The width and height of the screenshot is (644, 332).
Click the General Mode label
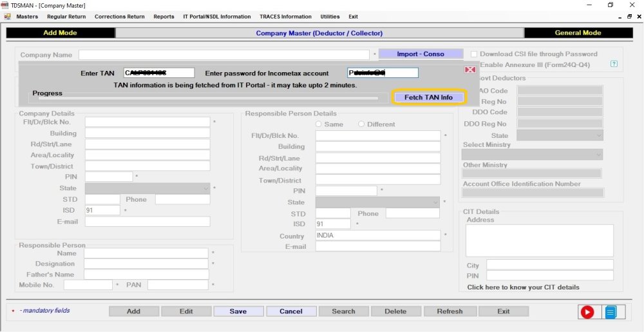coord(578,33)
